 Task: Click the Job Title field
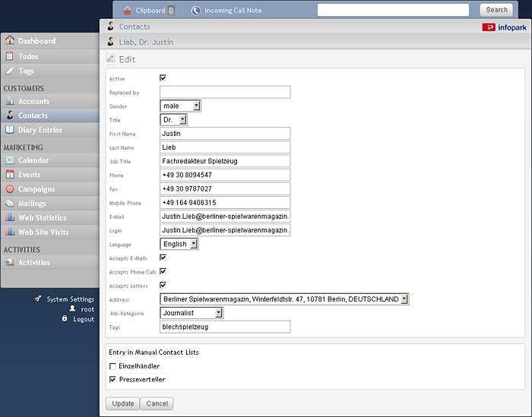point(225,161)
